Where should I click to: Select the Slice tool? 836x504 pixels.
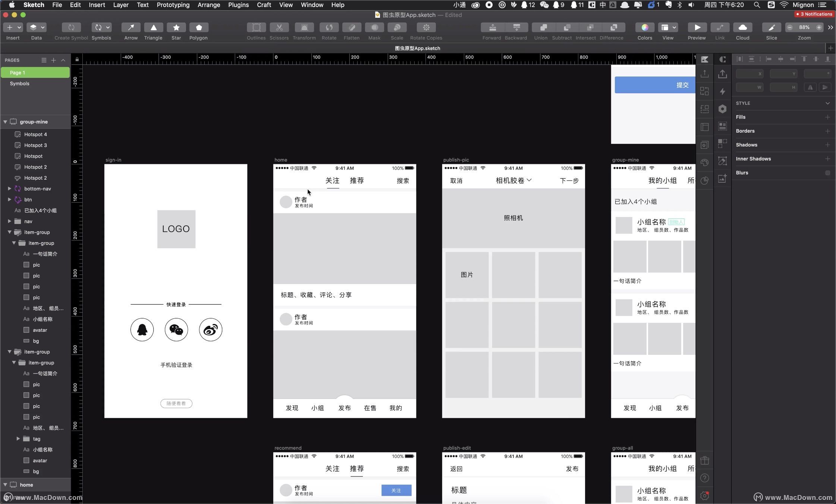coord(771,28)
